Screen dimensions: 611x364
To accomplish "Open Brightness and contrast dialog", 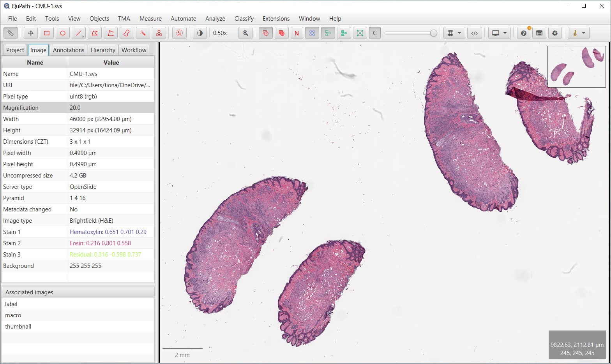I will pos(200,33).
